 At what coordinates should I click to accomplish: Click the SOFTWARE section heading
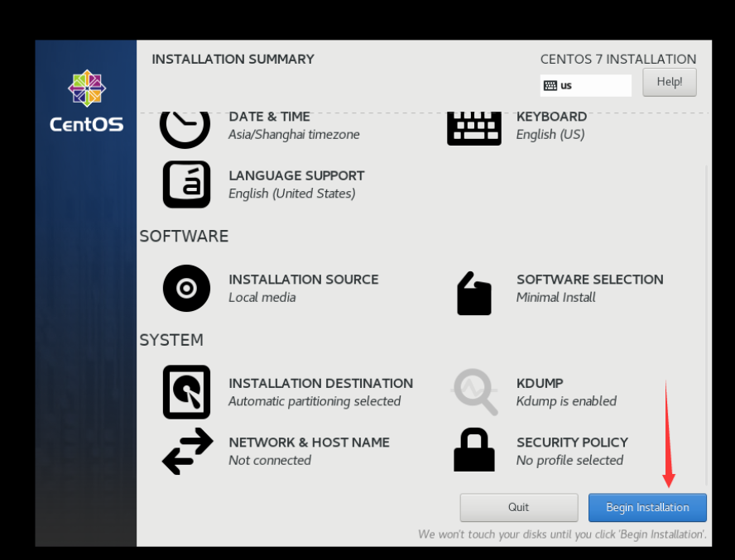tap(185, 237)
